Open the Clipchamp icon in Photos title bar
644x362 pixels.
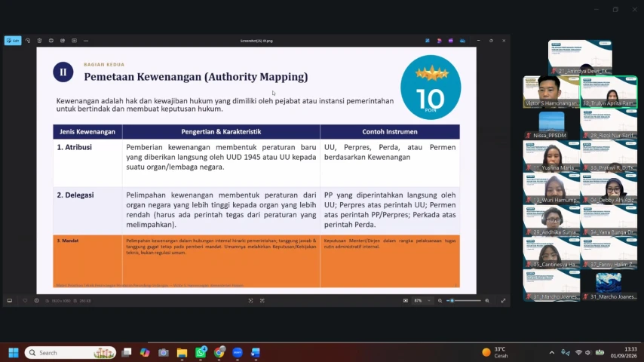click(x=450, y=41)
